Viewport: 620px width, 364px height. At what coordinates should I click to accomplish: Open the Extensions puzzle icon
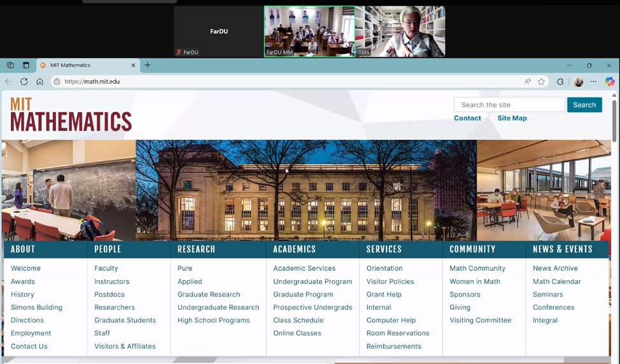coord(560,81)
